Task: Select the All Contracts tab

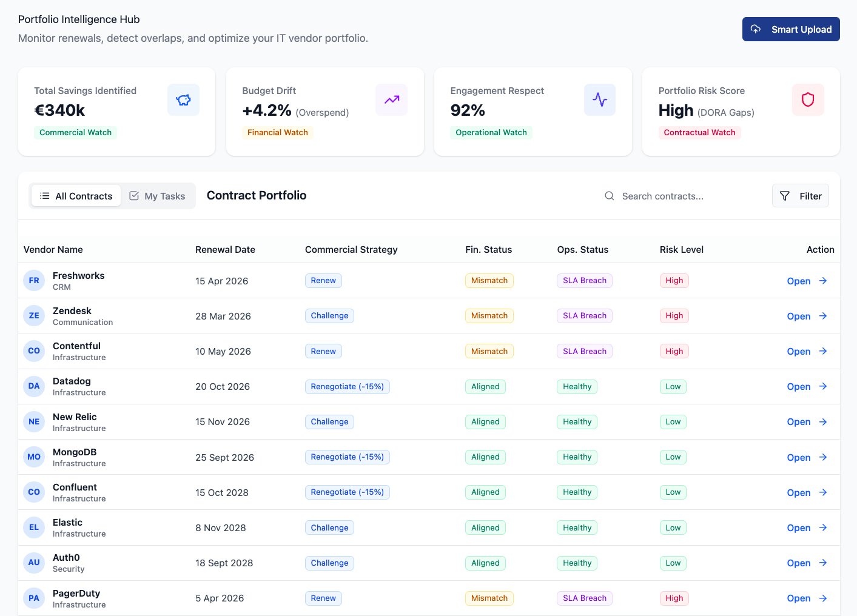Action: [76, 196]
